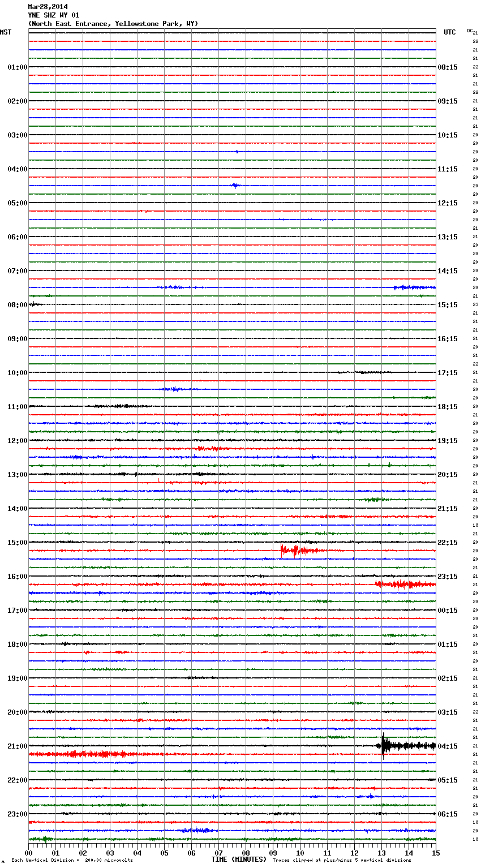
Task: Select the station code line YNE SHZ WY 01
Action: (54, 15)
